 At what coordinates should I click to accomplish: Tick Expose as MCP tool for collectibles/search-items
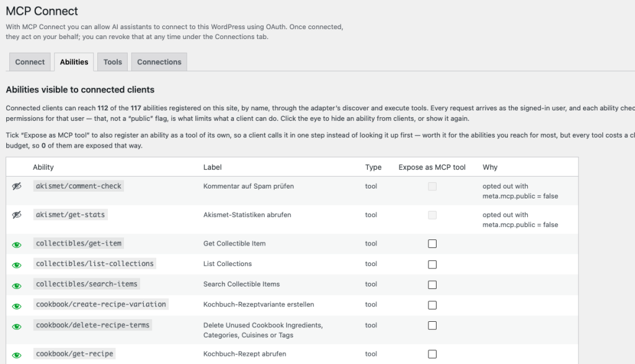[x=432, y=285]
